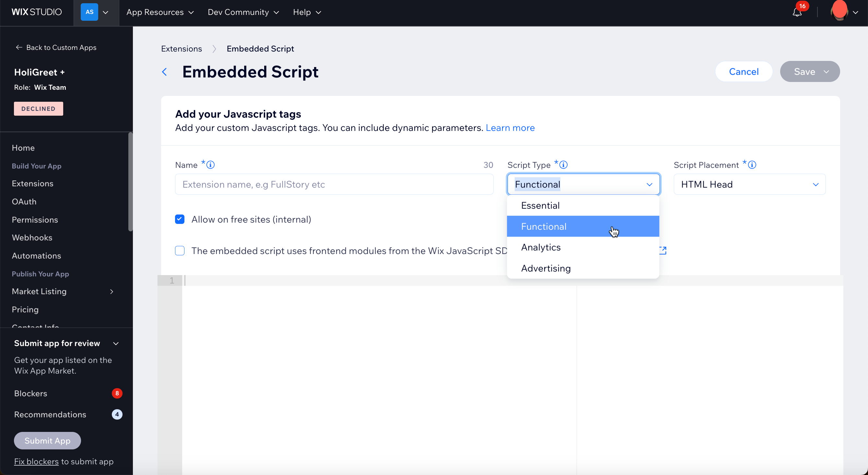Click the Cancel button

pyautogui.click(x=744, y=71)
